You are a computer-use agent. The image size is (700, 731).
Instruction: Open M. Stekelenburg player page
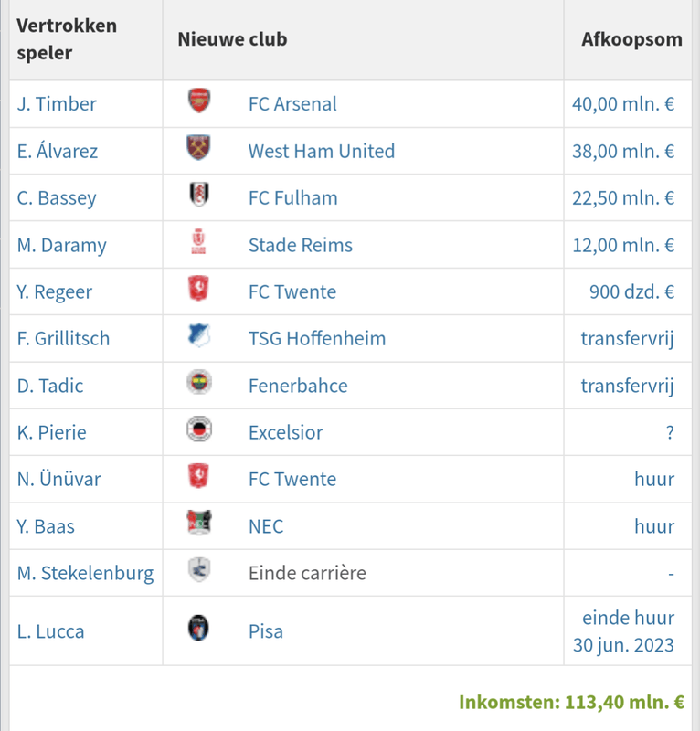pyautogui.click(x=85, y=573)
